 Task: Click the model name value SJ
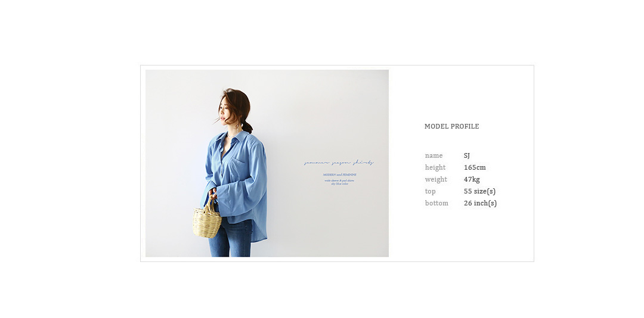[467, 155]
